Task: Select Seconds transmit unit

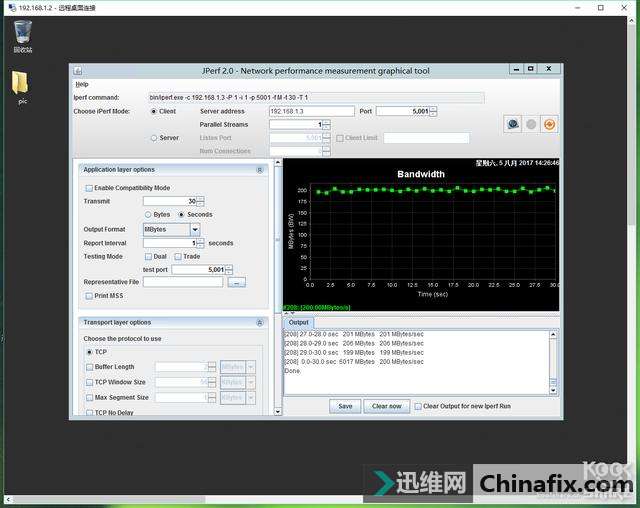Action: (x=181, y=215)
